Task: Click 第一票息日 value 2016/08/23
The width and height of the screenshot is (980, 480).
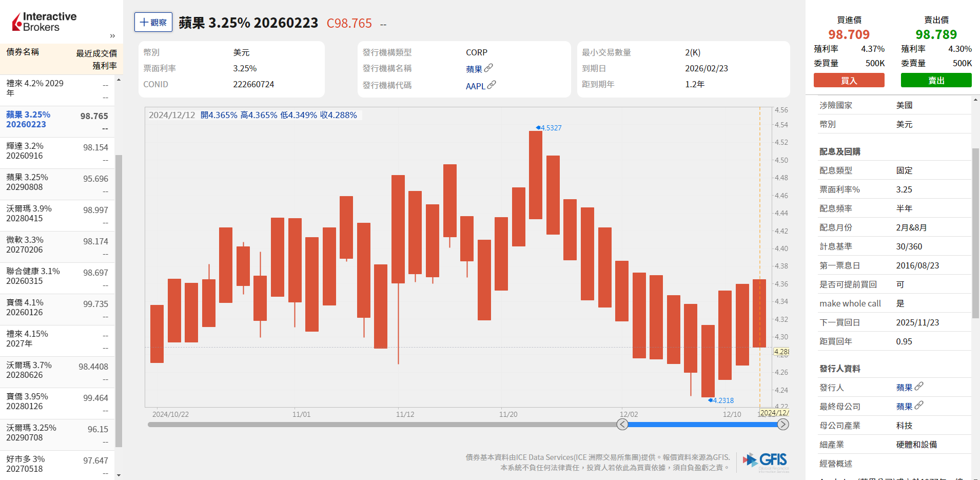Action: 917,265
